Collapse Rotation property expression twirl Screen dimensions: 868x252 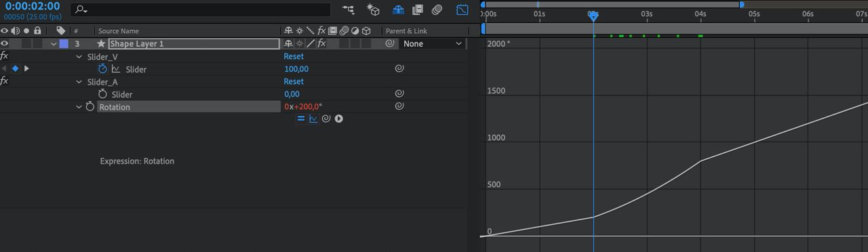tap(79, 106)
